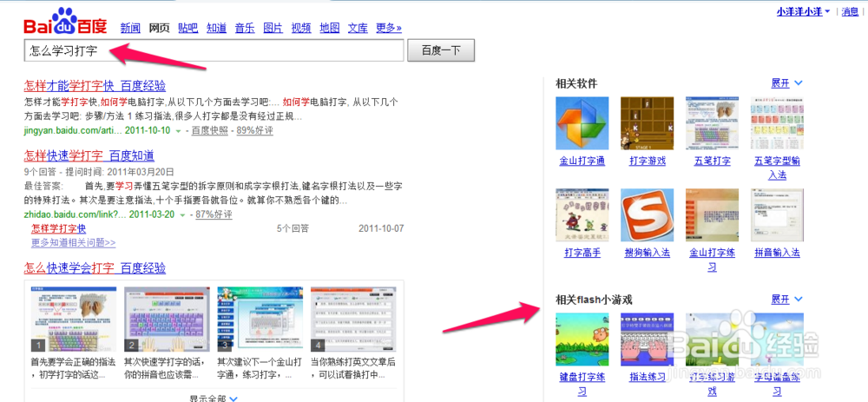Open the 五笔打字 software thumbnail
868x402 pixels.
[x=712, y=123]
